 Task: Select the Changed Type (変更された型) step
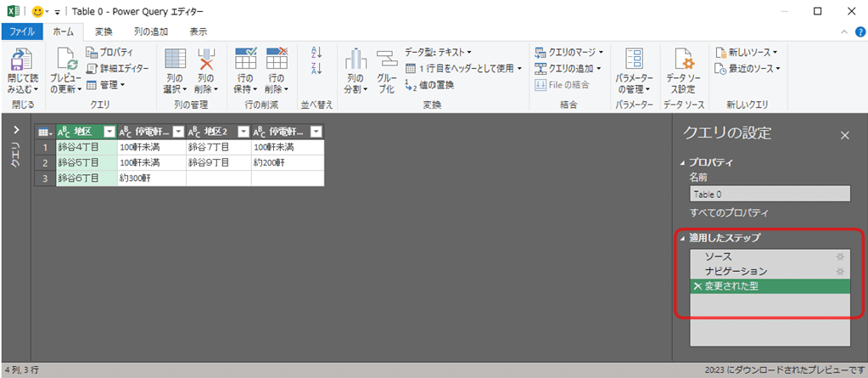click(770, 286)
